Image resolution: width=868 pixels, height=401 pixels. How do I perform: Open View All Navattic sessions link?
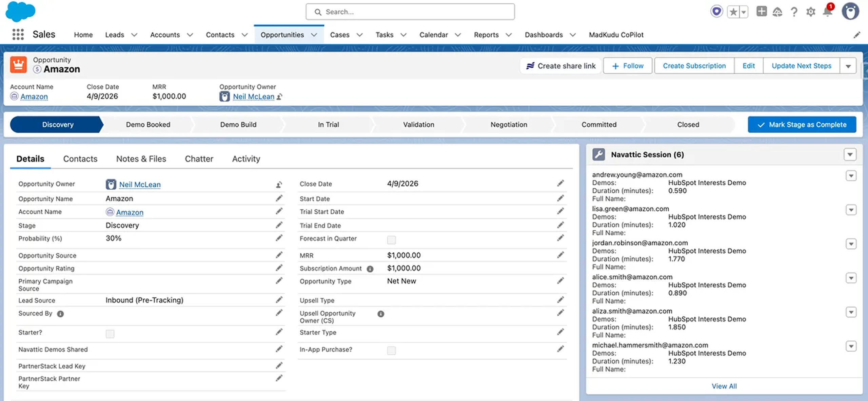[724, 386]
